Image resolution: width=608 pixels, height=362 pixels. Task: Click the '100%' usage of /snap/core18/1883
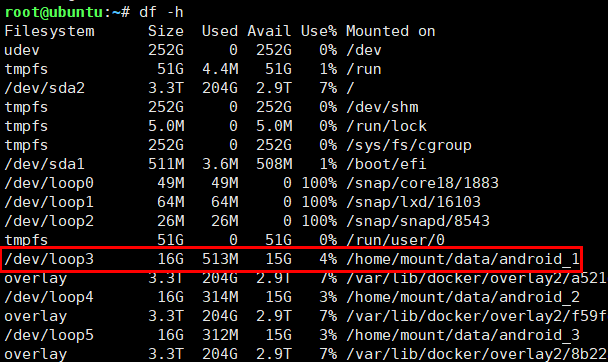click(319, 183)
